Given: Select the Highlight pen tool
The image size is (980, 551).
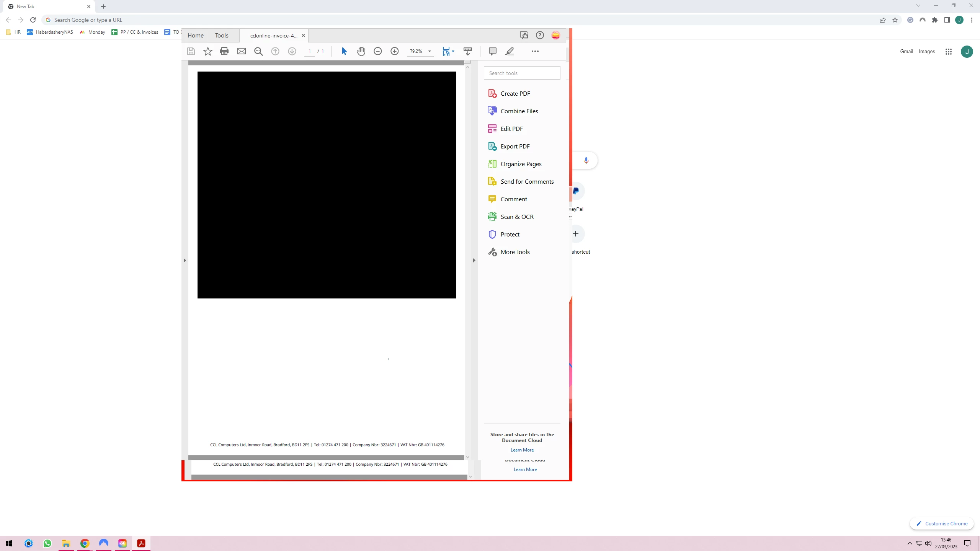Looking at the screenshot, I should (x=509, y=51).
